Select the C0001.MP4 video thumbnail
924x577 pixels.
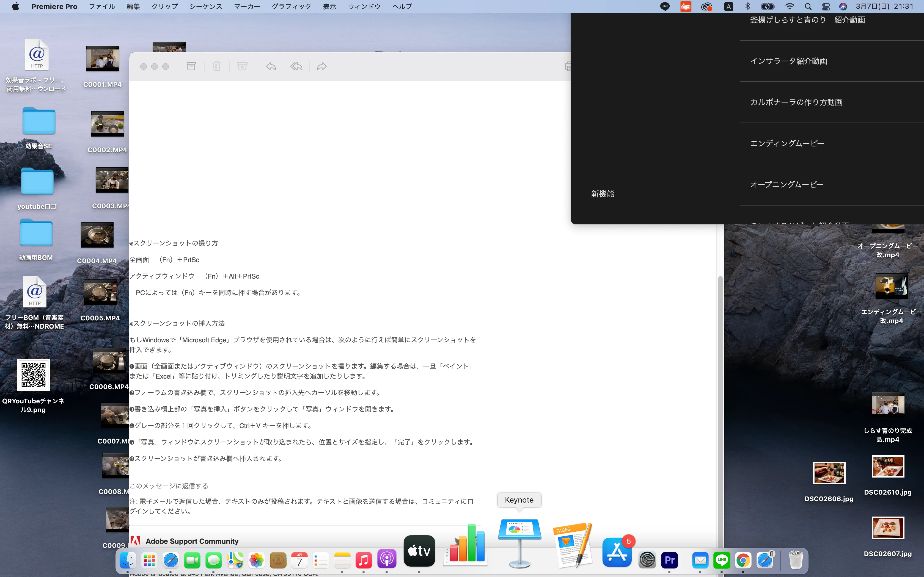[x=102, y=58]
